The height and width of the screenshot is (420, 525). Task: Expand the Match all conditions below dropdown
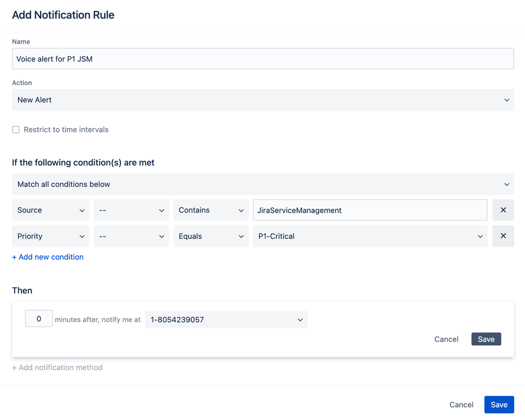click(x=263, y=184)
